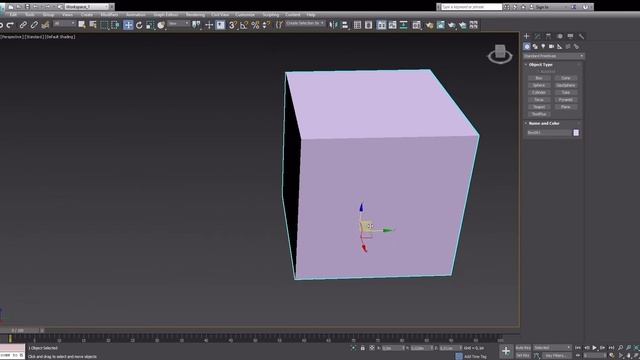640x360 pixels.
Task: Click the Mirror tool icon
Action: point(333,25)
